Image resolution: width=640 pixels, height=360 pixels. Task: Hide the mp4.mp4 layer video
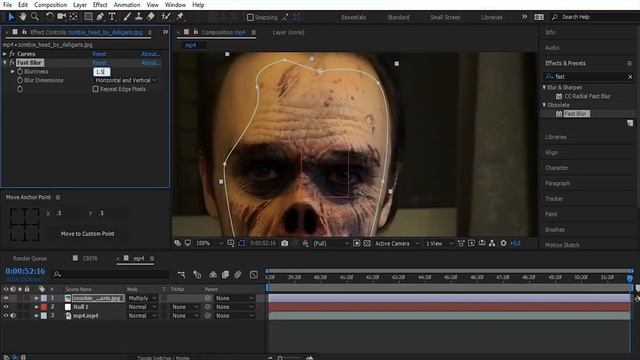click(6, 316)
